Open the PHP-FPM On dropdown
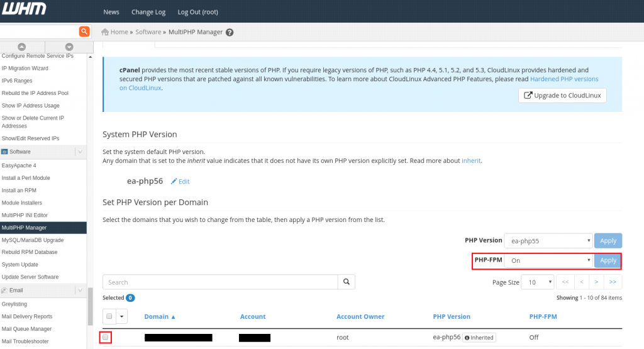644x349 pixels. tap(548, 260)
